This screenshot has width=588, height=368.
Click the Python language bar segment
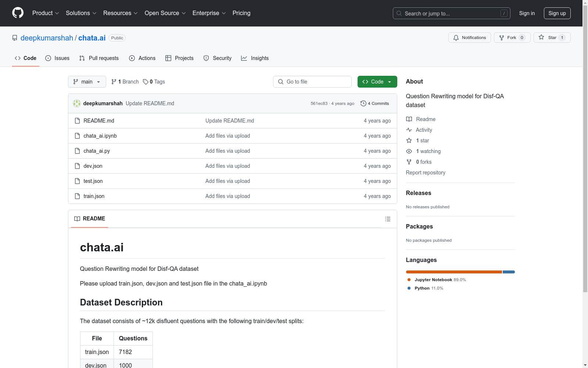point(509,272)
